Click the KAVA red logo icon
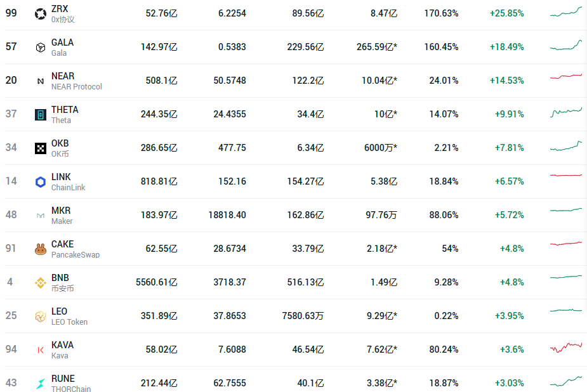The height and width of the screenshot is (392, 587). [41, 350]
